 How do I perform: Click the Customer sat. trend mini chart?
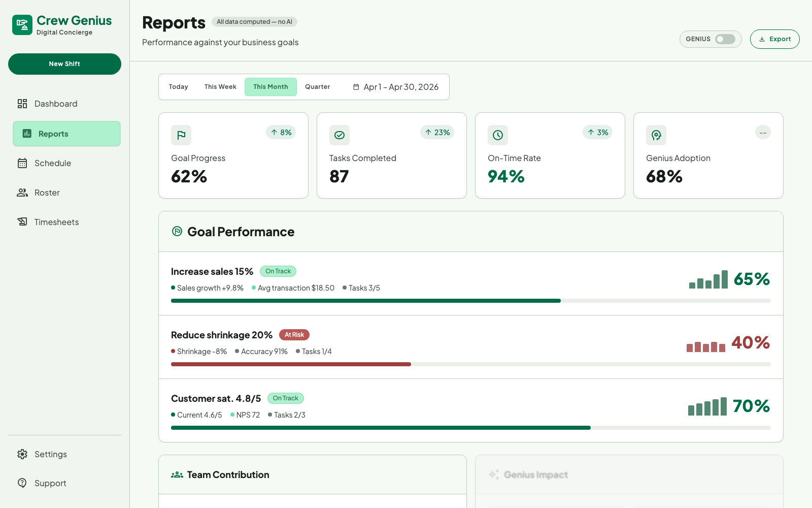pyautogui.click(x=707, y=406)
